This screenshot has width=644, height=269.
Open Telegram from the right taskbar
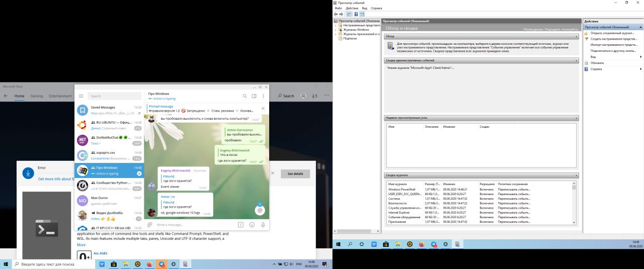[x=433, y=244]
